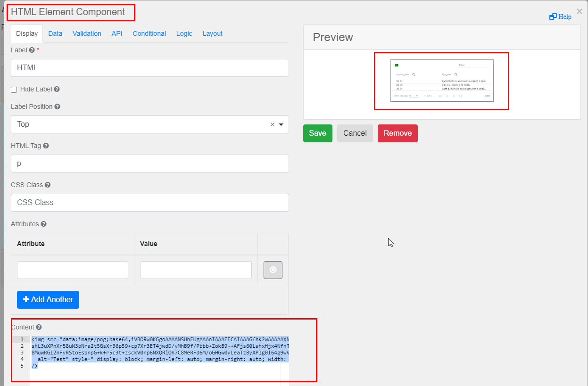Click the Attributes help icon
The height and width of the screenshot is (386, 588).
click(x=43, y=224)
